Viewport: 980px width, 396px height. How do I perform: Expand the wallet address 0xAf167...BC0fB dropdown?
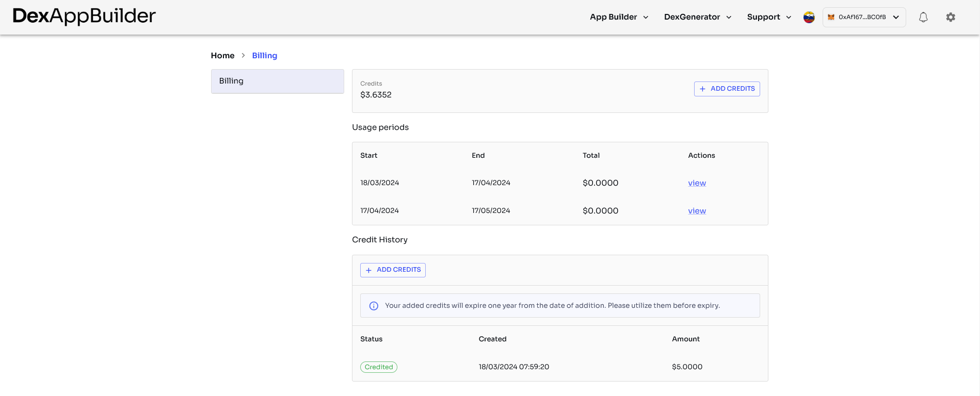click(x=896, y=17)
